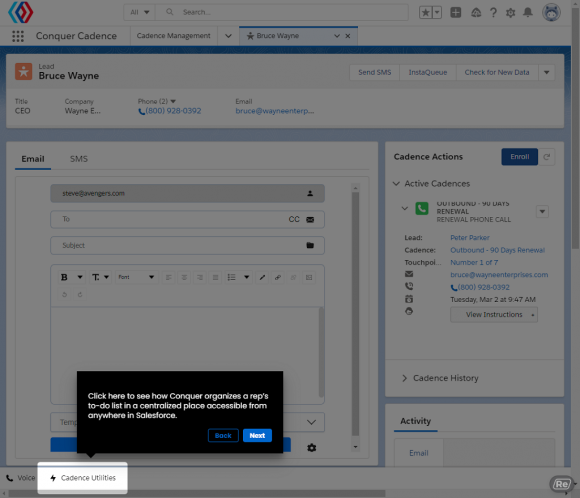Open the Peter Parker lead link
This screenshot has width=580, height=498.
470,238
